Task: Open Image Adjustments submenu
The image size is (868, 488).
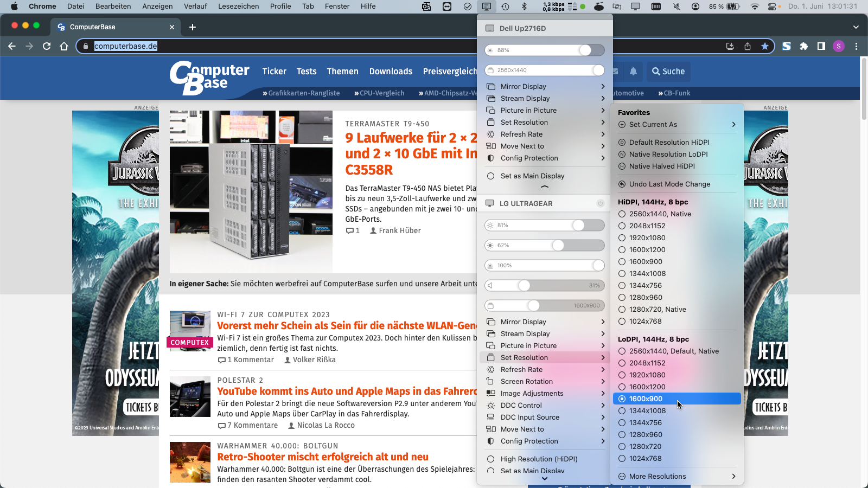Action: click(545, 393)
